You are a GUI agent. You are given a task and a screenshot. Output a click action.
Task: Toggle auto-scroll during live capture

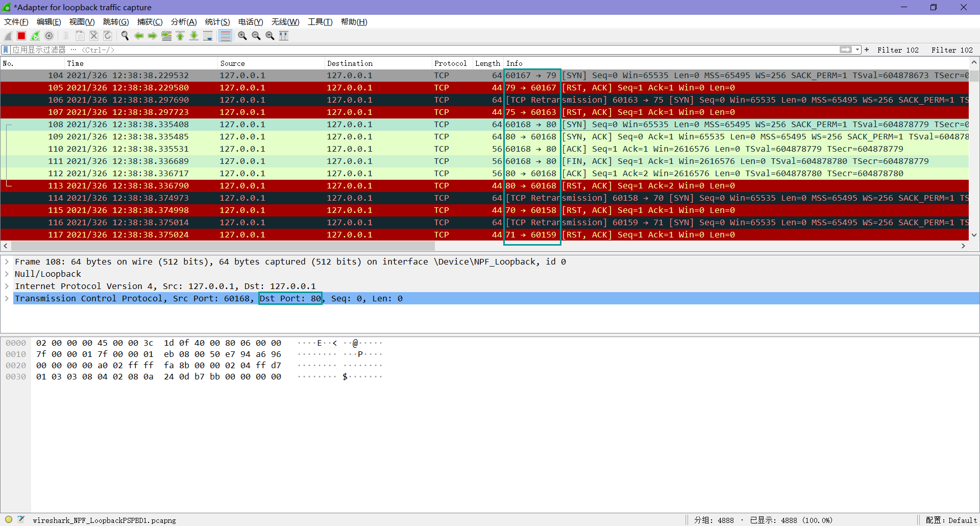[208, 36]
